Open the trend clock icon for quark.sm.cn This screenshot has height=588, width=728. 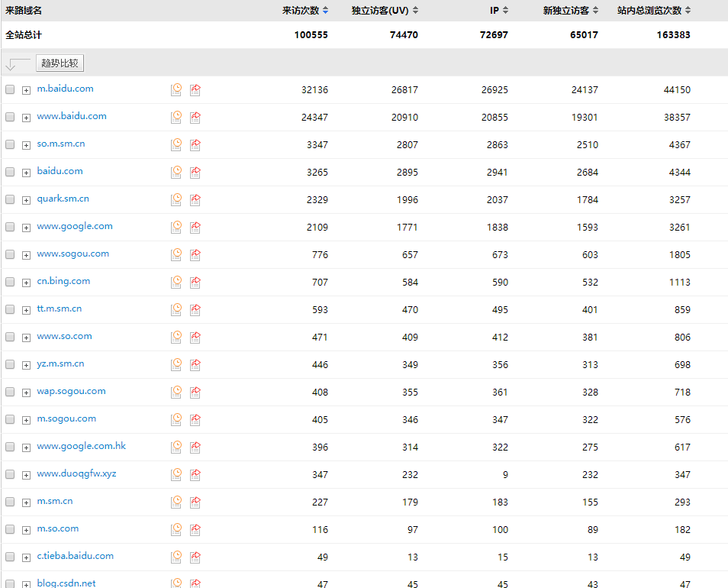pos(176,199)
